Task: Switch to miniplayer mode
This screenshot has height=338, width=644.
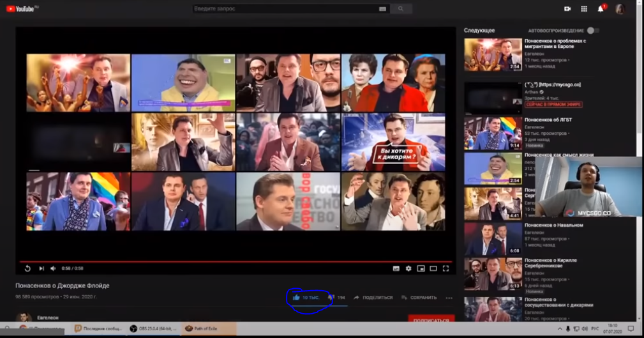Action: 421,268
